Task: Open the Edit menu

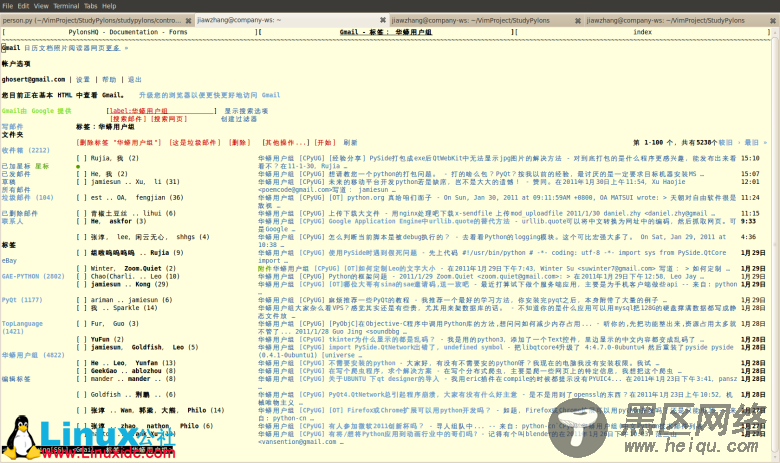Action: tap(23, 6)
